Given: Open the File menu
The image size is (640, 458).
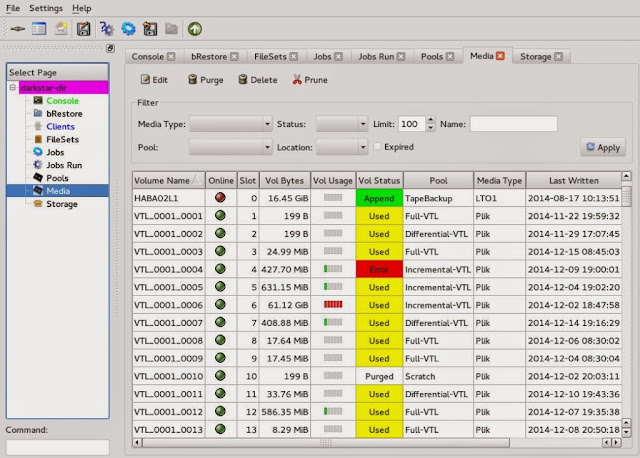Looking at the screenshot, I should pyautogui.click(x=13, y=8).
